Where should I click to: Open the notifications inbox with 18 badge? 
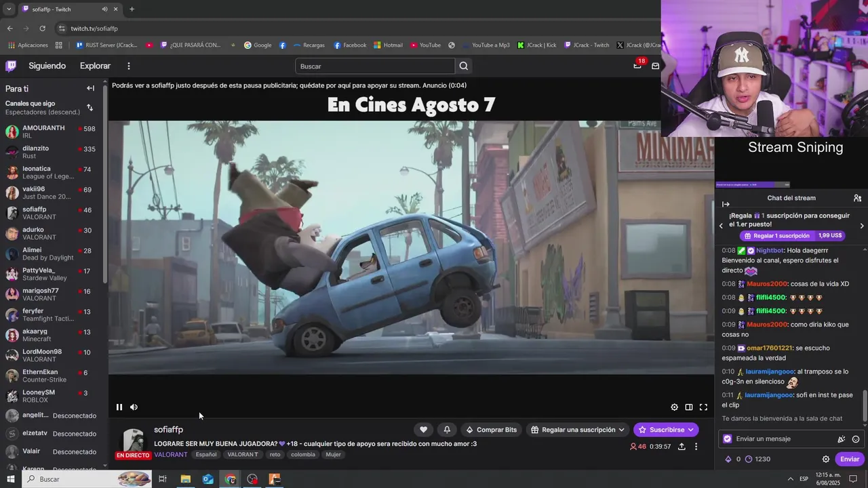637,66
